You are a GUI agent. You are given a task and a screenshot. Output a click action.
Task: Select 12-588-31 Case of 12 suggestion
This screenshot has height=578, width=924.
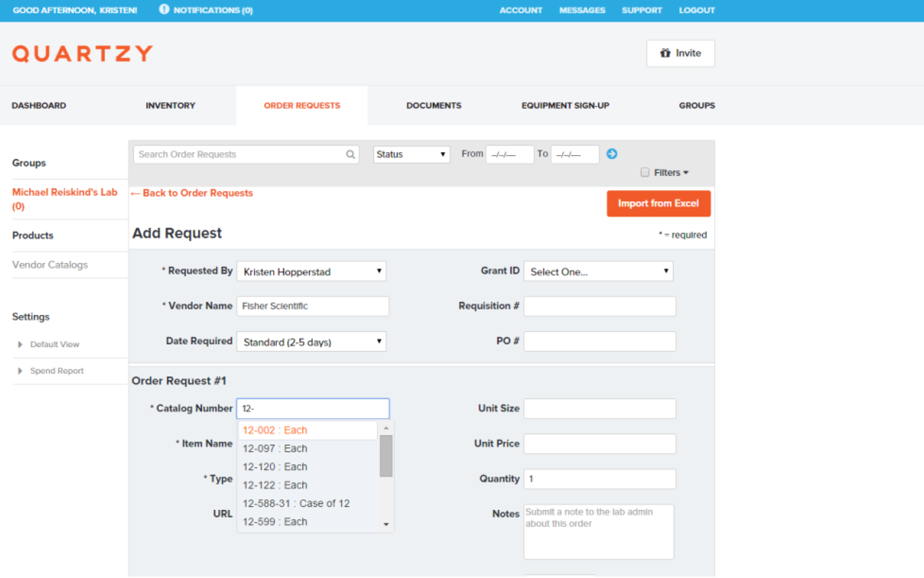coord(296,503)
